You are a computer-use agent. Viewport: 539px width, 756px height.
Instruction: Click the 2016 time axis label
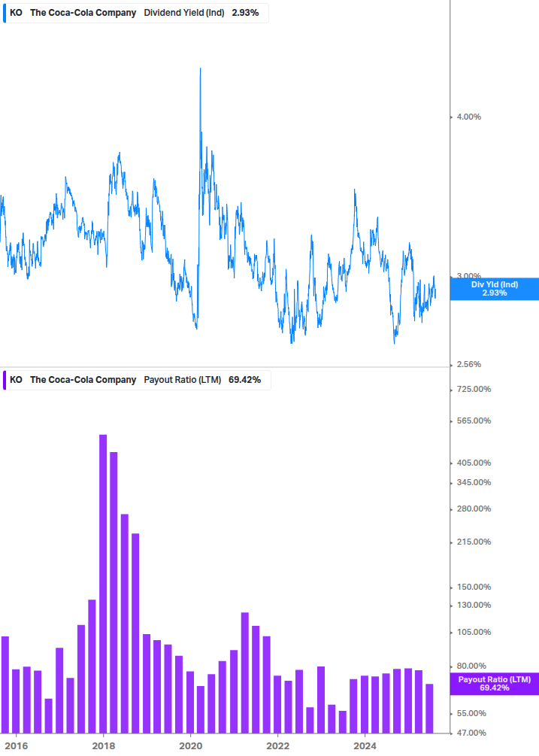pos(16,746)
